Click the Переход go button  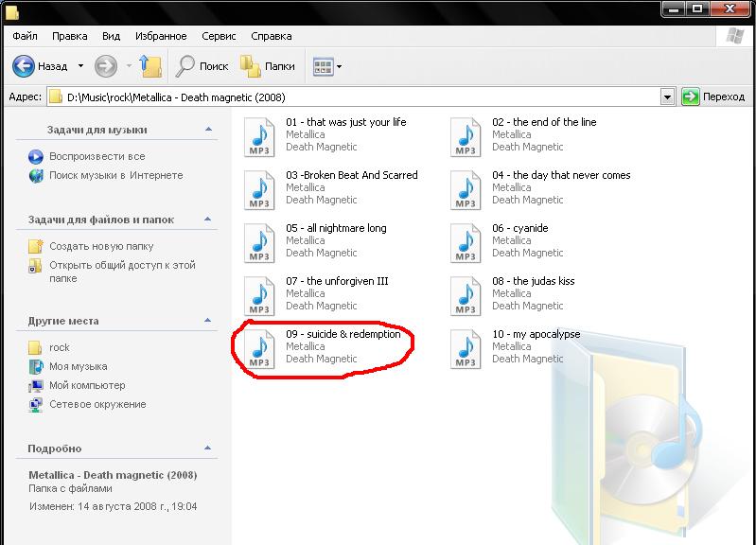click(x=714, y=97)
